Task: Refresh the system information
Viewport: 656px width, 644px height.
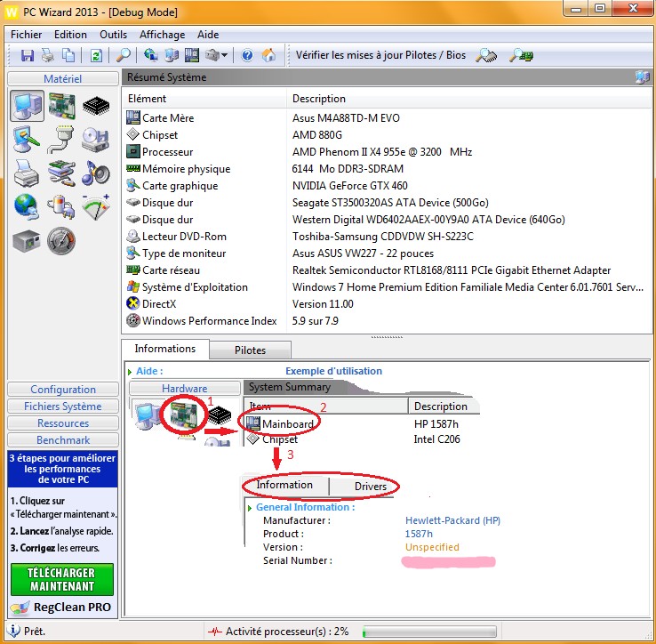Action: point(96,55)
